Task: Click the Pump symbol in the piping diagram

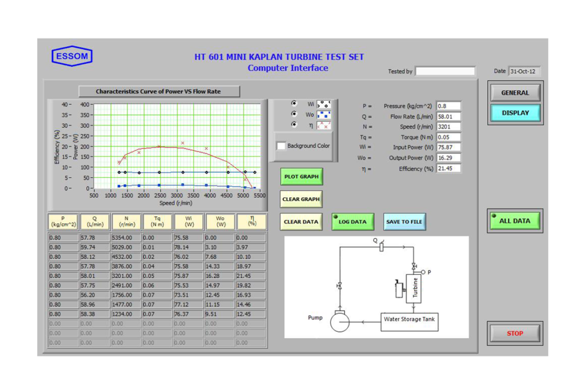Action: (339, 323)
